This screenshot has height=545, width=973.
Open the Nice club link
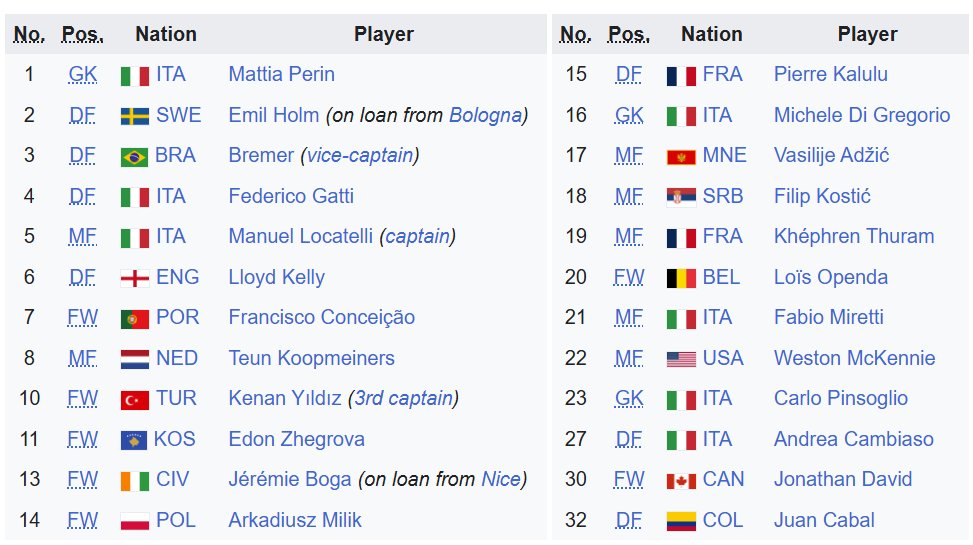click(501, 479)
